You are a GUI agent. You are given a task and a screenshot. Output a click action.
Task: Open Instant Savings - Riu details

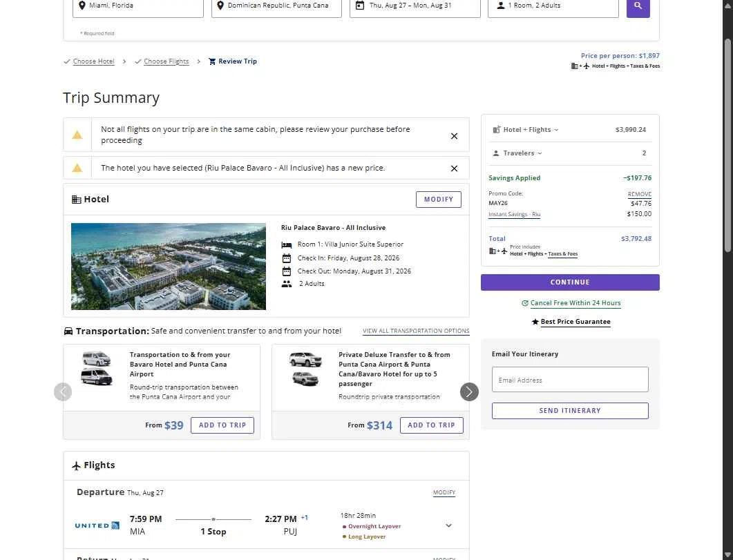[x=514, y=214]
